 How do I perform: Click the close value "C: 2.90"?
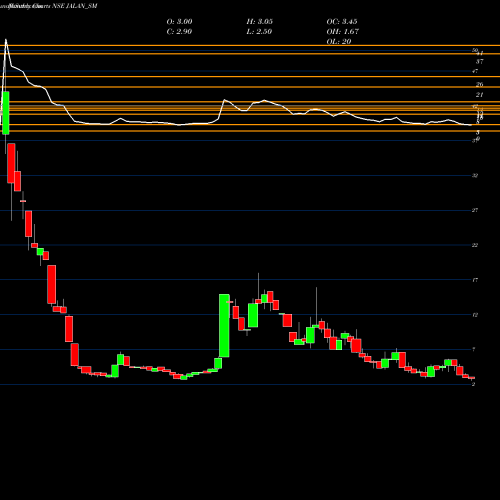click(x=179, y=32)
